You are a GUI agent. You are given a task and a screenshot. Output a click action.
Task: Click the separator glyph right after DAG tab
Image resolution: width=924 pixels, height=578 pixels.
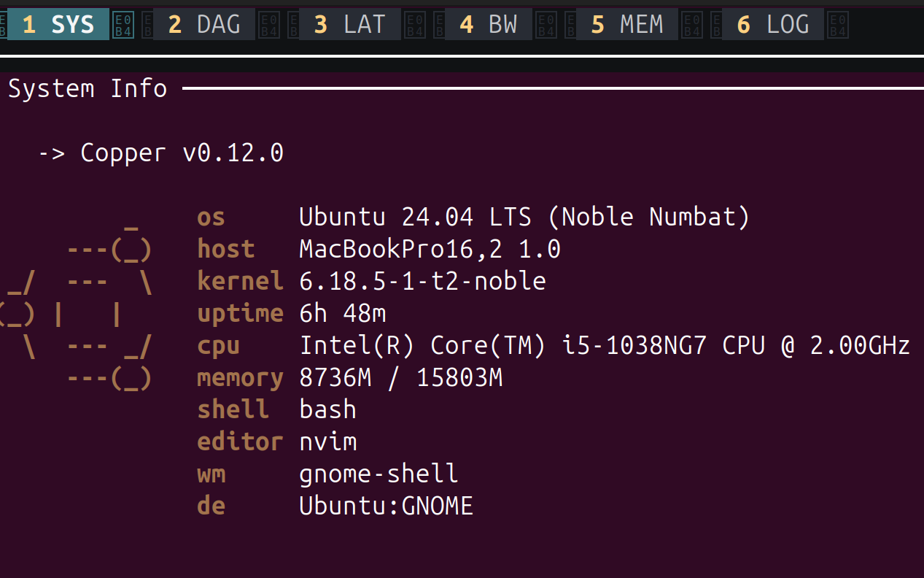[268, 25]
